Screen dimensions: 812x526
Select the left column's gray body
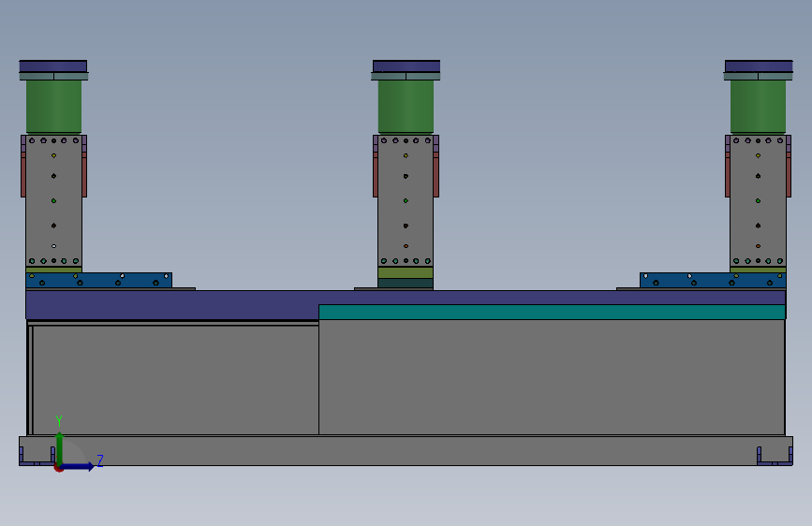pyautogui.click(x=54, y=201)
